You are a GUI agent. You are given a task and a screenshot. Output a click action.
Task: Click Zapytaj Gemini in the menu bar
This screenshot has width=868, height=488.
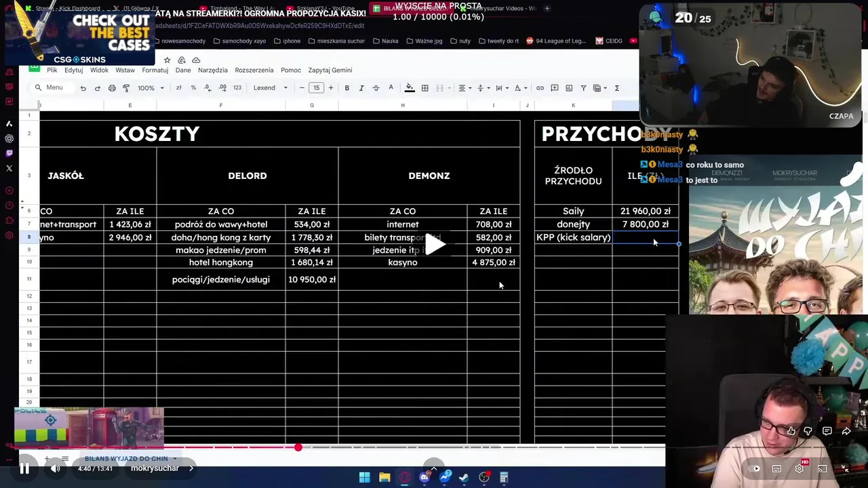click(x=330, y=70)
